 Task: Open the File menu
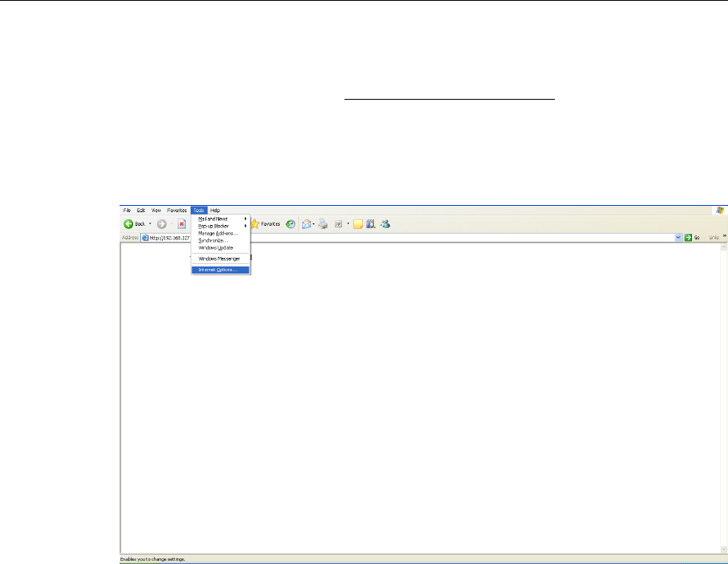point(127,210)
